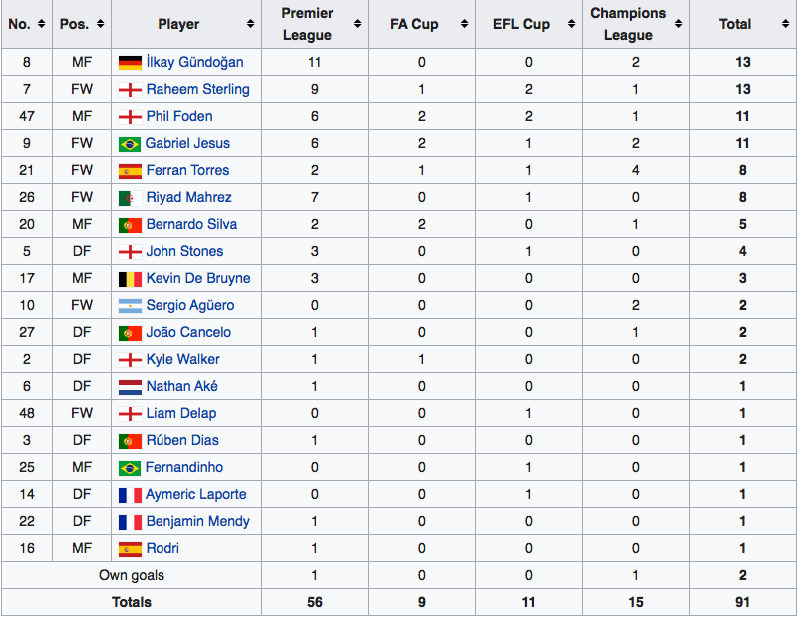Sort table by the No. column arrows

click(x=41, y=24)
